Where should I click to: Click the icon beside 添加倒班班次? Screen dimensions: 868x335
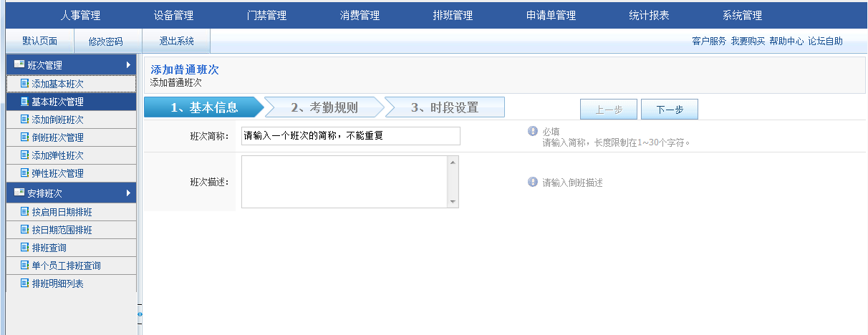pos(25,119)
